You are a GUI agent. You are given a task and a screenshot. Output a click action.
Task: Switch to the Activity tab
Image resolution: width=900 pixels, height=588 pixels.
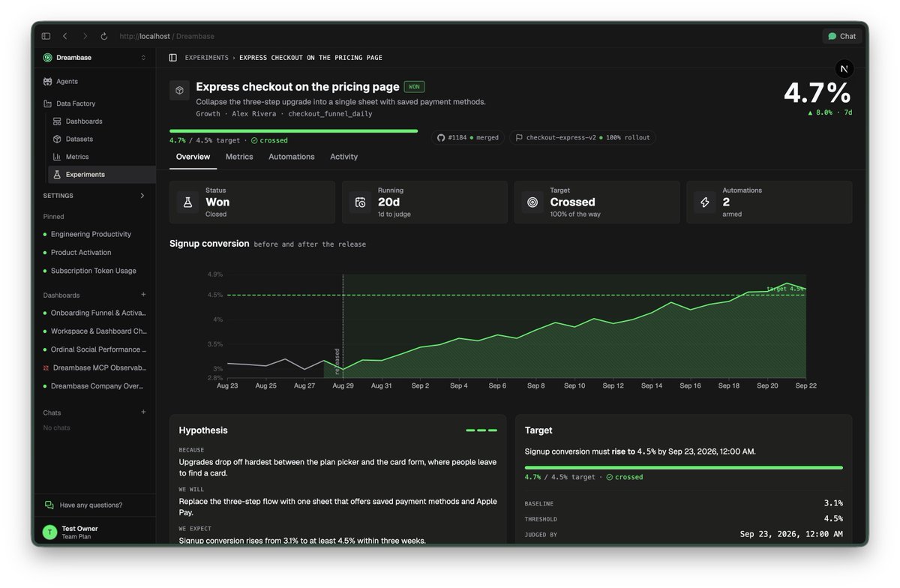click(x=343, y=157)
